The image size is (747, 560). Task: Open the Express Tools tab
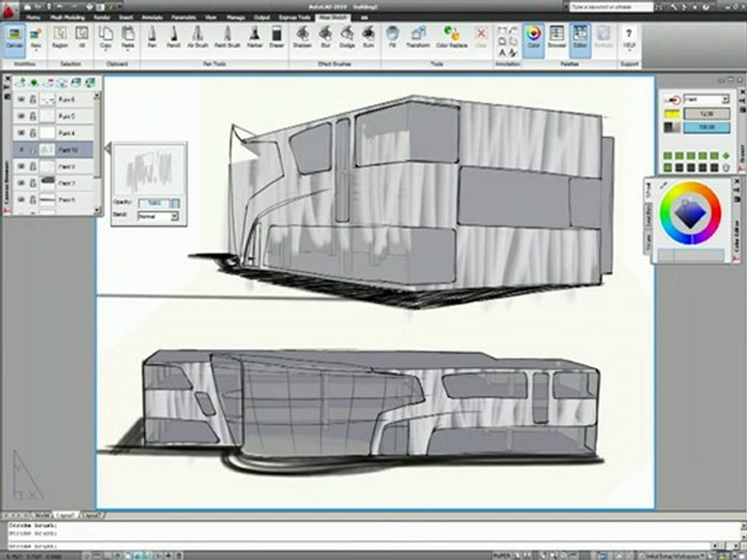coord(294,18)
